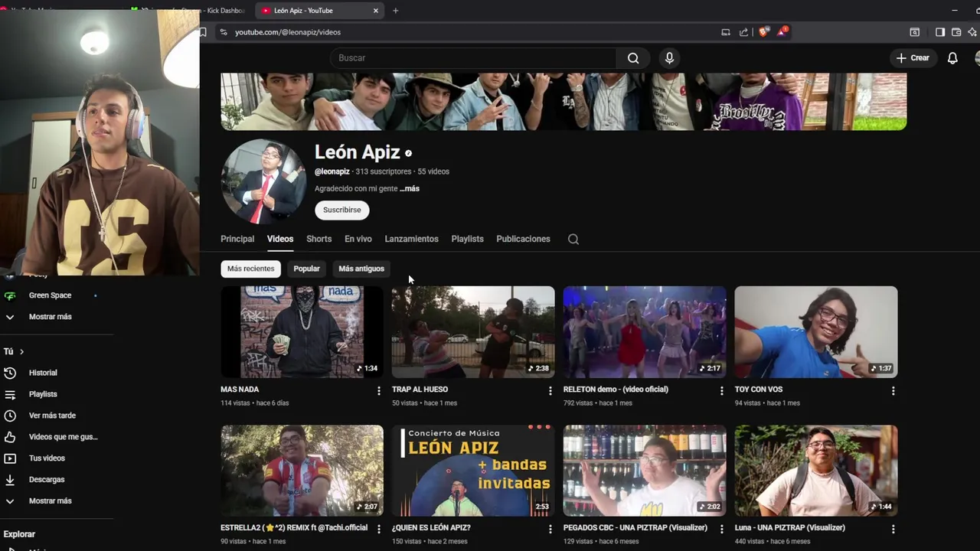Click the YouTube search input field

(475, 58)
